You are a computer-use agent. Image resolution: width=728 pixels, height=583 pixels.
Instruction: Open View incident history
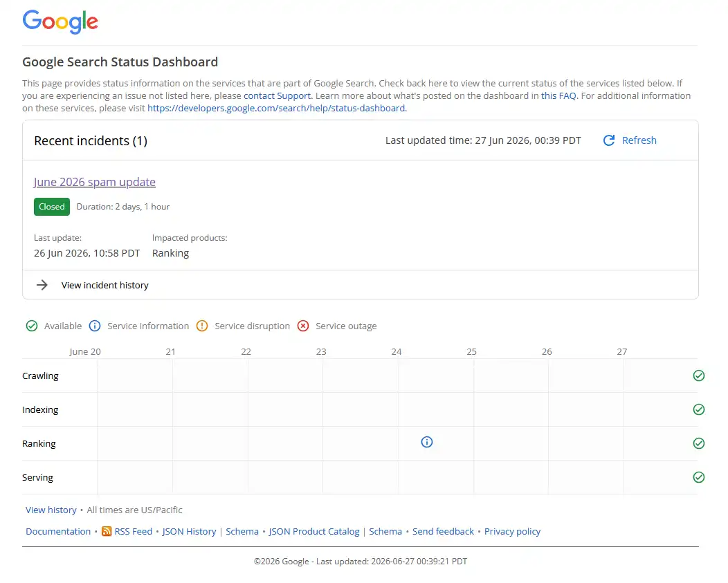tap(105, 285)
